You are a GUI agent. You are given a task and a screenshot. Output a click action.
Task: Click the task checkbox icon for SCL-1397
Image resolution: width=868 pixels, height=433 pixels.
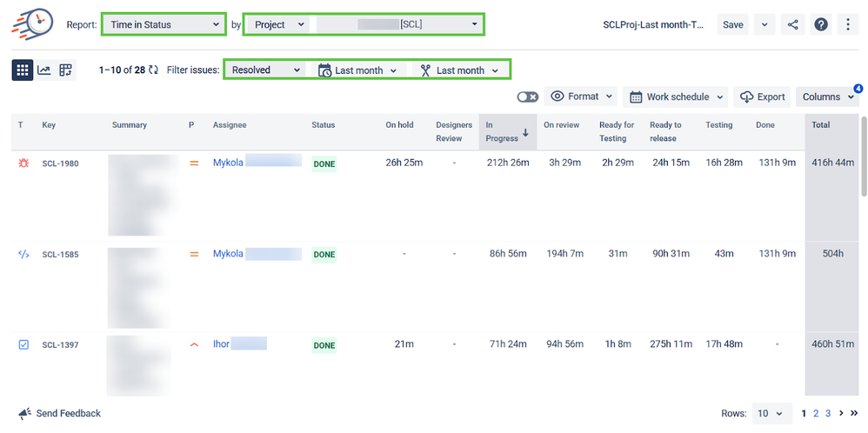click(23, 345)
